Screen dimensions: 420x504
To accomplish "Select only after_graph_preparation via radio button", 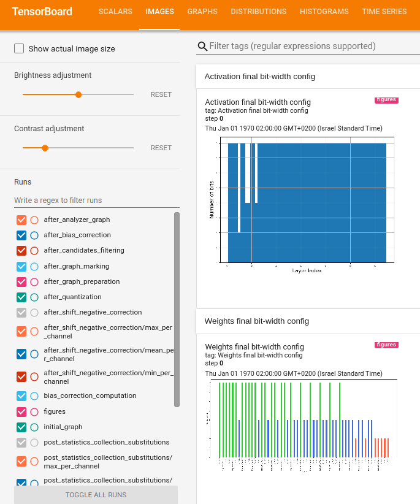I will [34, 282].
